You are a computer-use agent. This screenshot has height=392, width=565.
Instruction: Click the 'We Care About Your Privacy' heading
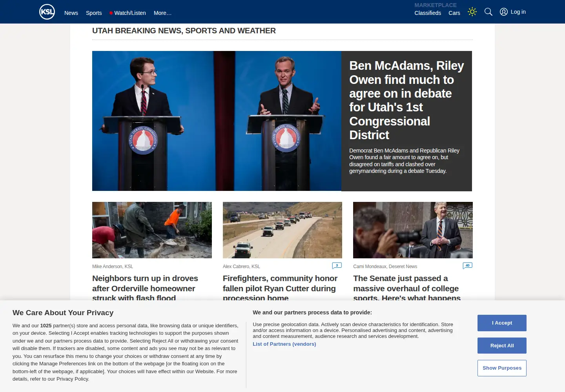[x=63, y=313]
